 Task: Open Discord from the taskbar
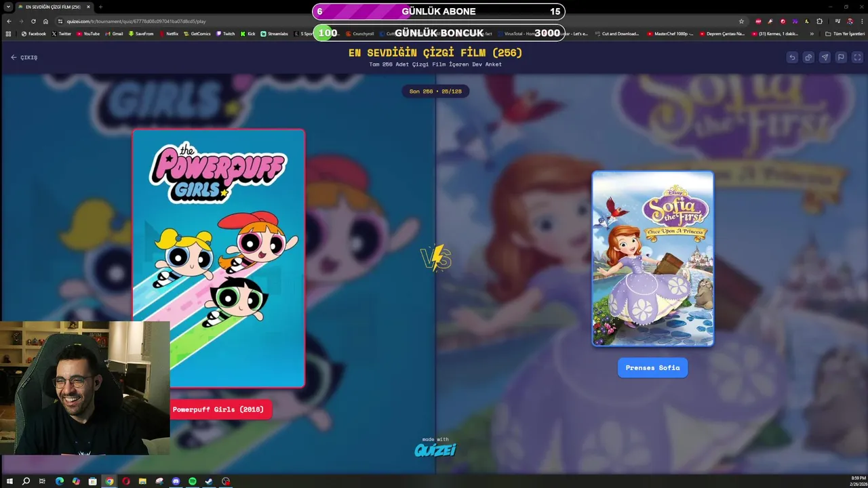pos(176,481)
